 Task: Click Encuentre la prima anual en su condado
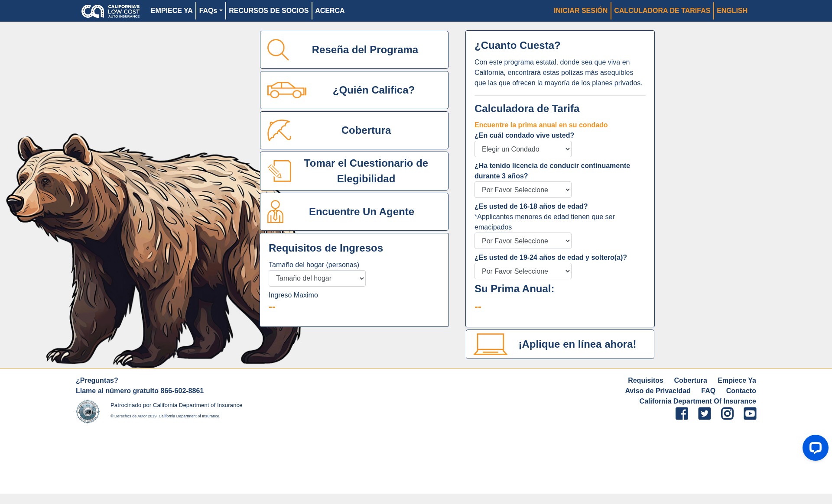coord(541,125)
